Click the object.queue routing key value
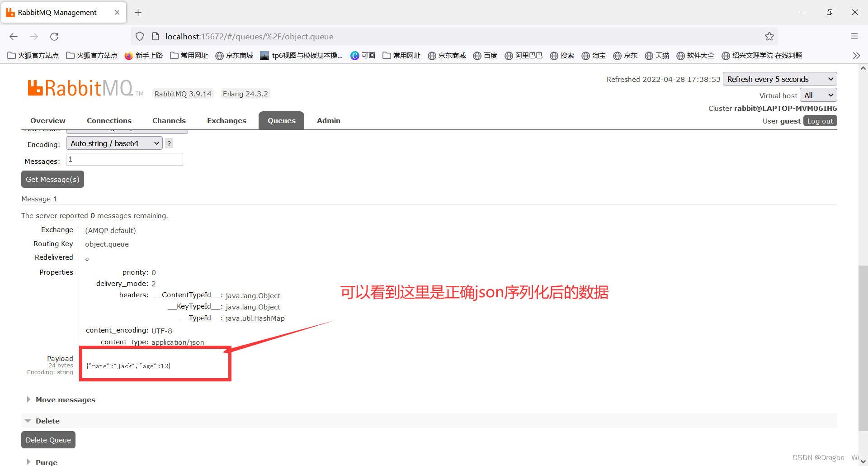The image size is (868, 466). point(107,244)
